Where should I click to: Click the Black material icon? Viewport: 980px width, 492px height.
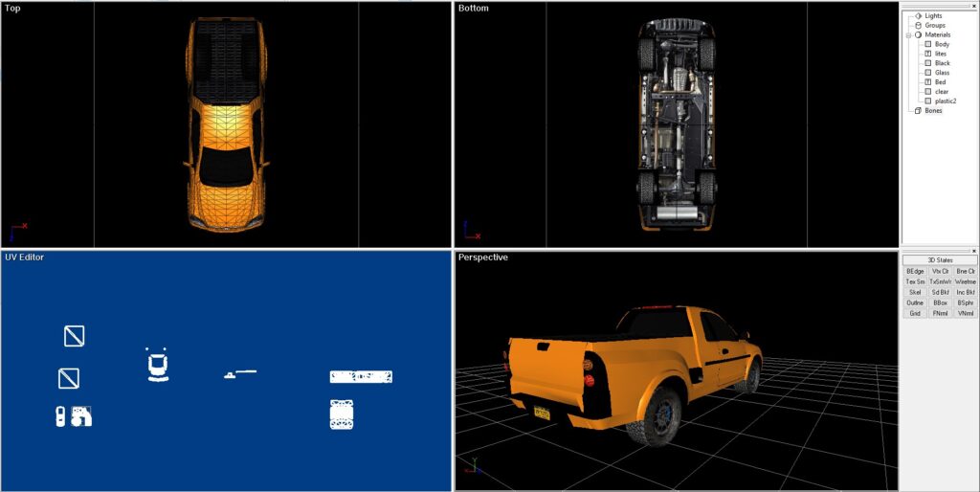coord(928,63)
